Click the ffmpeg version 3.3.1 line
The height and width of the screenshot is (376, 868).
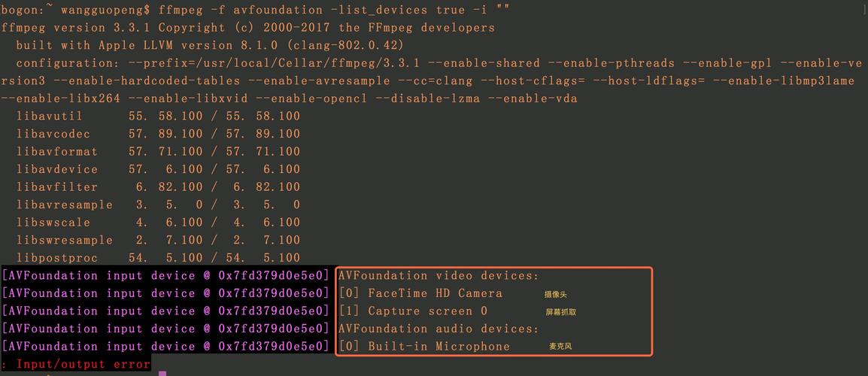[x=248, y=28]
